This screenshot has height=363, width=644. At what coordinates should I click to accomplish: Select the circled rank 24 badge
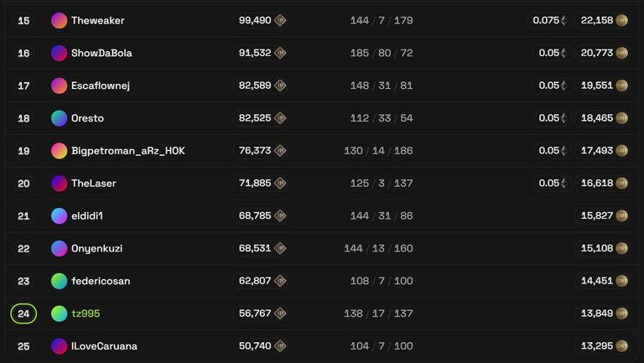tap(23, 314)
